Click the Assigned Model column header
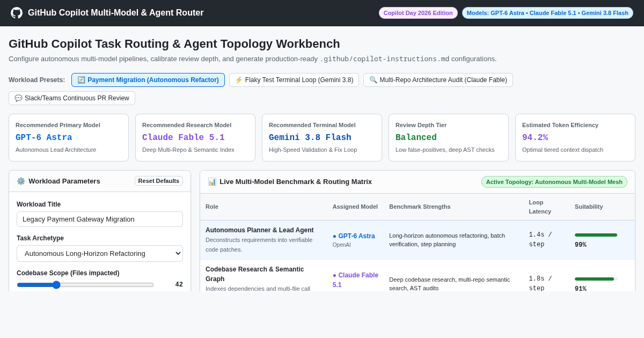The height and width of the screenshot is (338, 644). (x=355, y=207)
